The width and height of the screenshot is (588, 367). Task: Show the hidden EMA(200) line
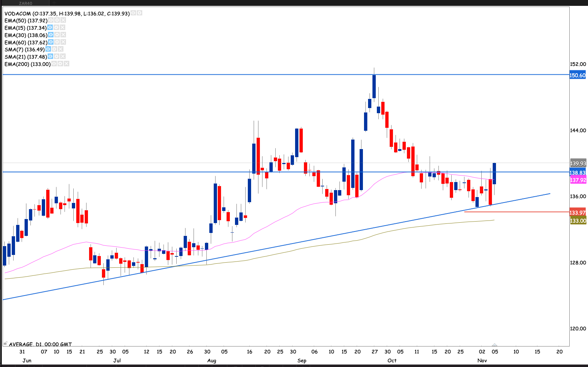click(54, 64)
